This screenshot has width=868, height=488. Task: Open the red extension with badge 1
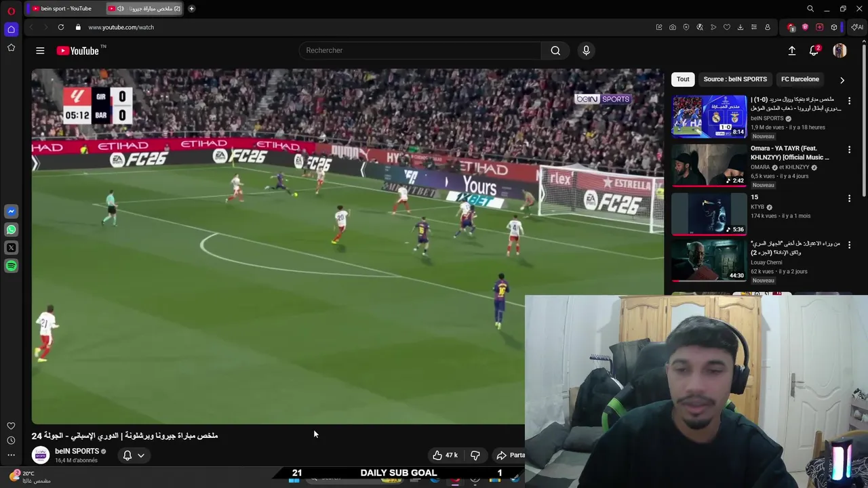(x=791, y=27)
